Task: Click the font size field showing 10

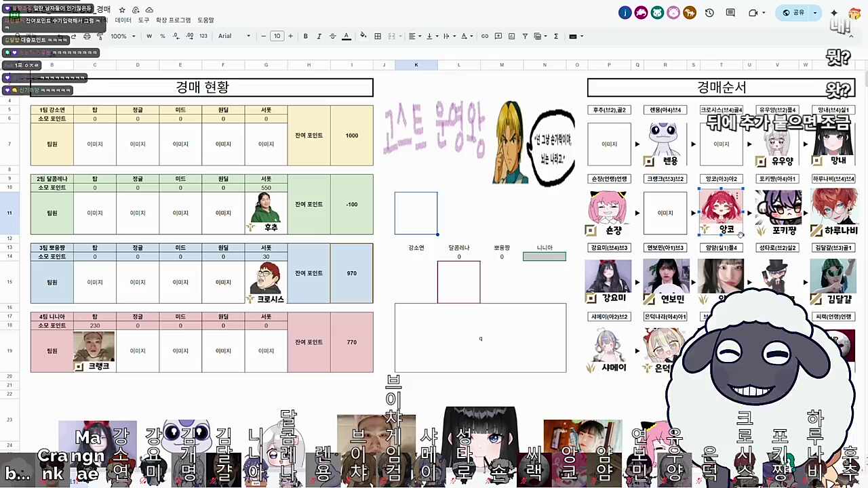Action: click(x=277, y=36)
